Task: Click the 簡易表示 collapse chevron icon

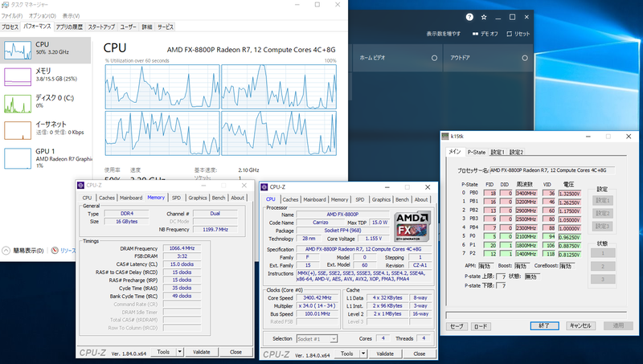Action: (x=6, y=251)
